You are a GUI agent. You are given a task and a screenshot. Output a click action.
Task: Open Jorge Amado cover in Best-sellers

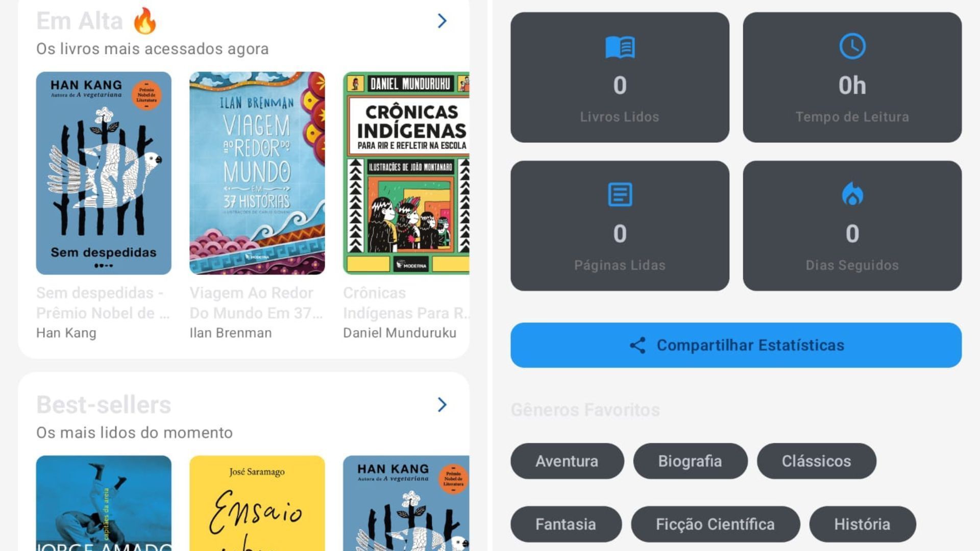point(104,503)
